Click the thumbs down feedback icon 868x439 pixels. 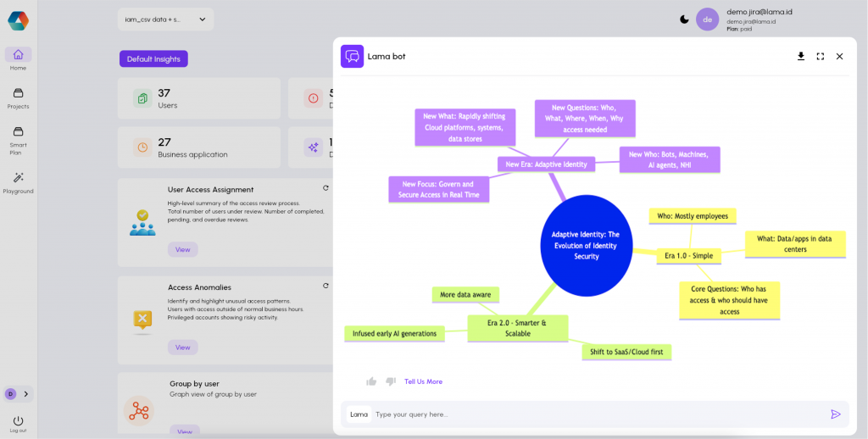tap(391, 381)
